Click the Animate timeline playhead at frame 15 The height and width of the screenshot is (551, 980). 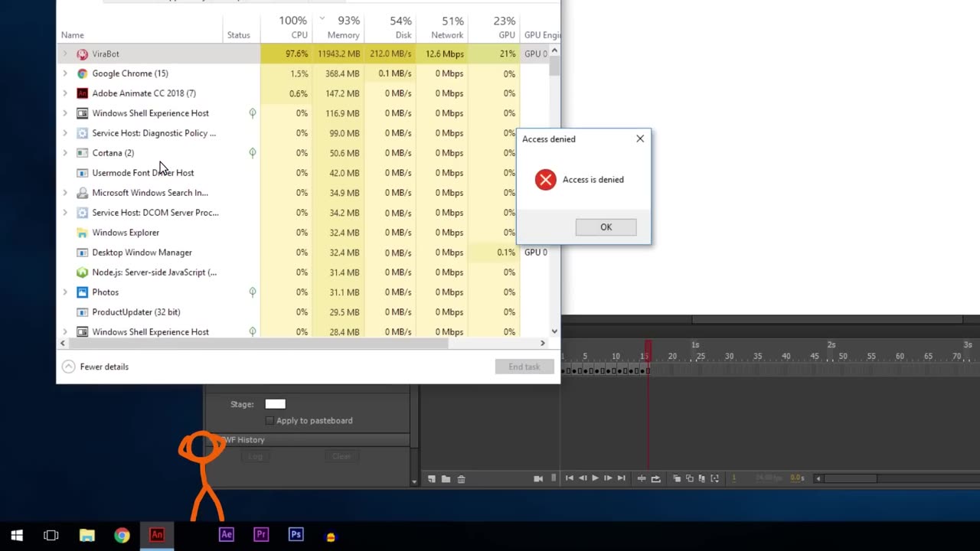(x=648, y=350)
